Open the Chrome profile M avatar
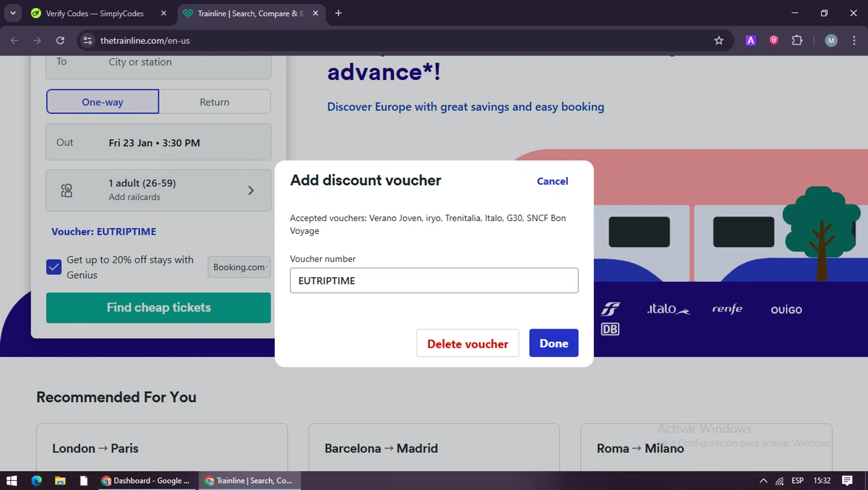This screenshot has height=490, width=868. point(831,40)
